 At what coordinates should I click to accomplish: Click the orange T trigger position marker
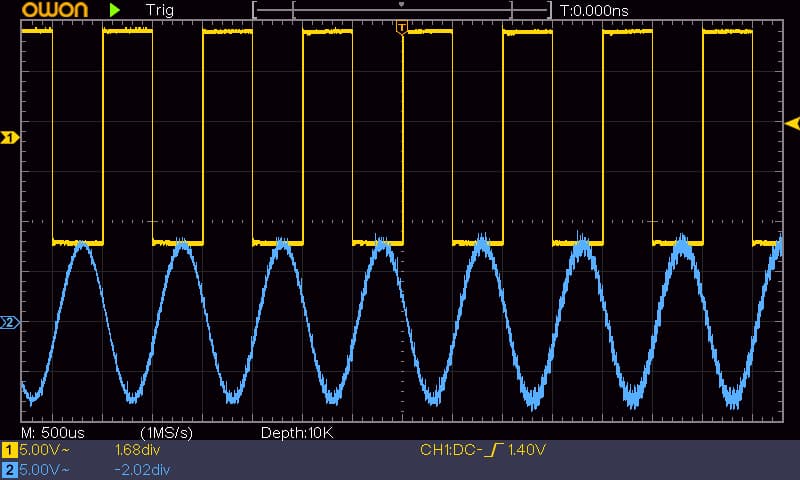pos(402,28)
